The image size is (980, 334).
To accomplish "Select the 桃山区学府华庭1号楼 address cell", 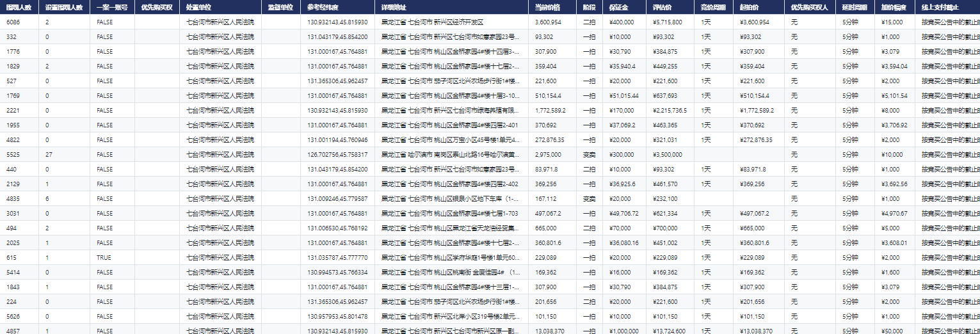I will (x=451, y=257).
